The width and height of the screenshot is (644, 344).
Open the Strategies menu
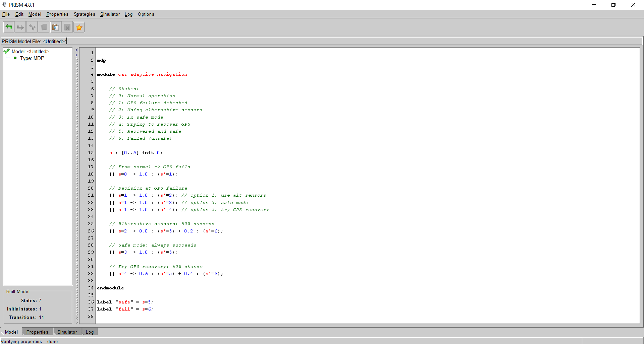point(84,14)
